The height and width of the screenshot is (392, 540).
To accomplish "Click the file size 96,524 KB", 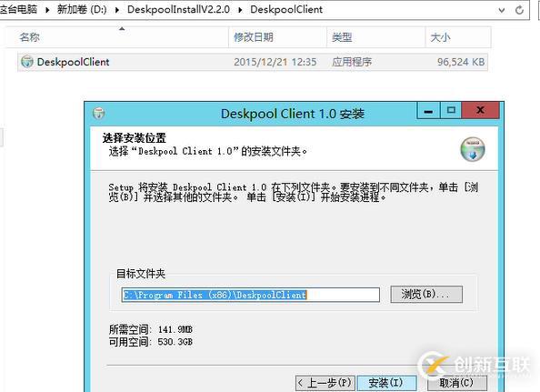I will pos(461,62).
